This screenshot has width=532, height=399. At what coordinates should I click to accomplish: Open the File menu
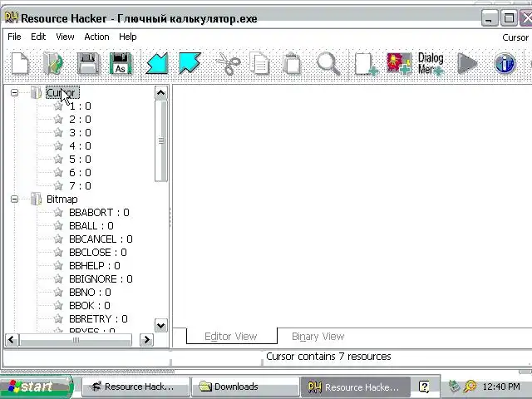point(14,37)
